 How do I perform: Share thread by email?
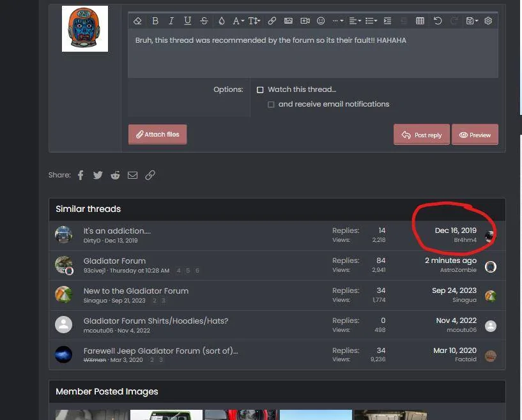point(132,176)
